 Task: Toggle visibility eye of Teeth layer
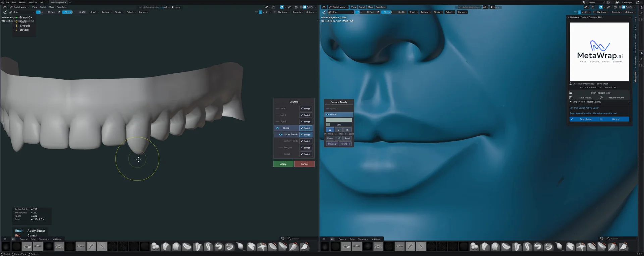pos(277,128)
